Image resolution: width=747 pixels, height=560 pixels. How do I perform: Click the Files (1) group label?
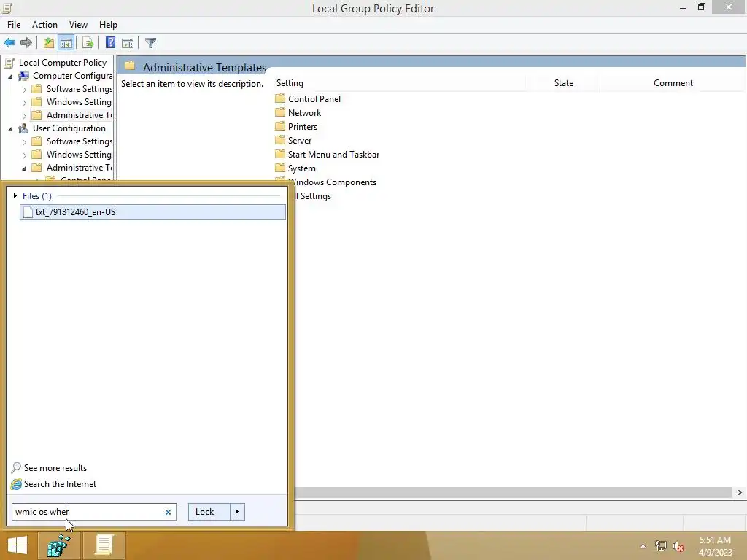[36, 195]
